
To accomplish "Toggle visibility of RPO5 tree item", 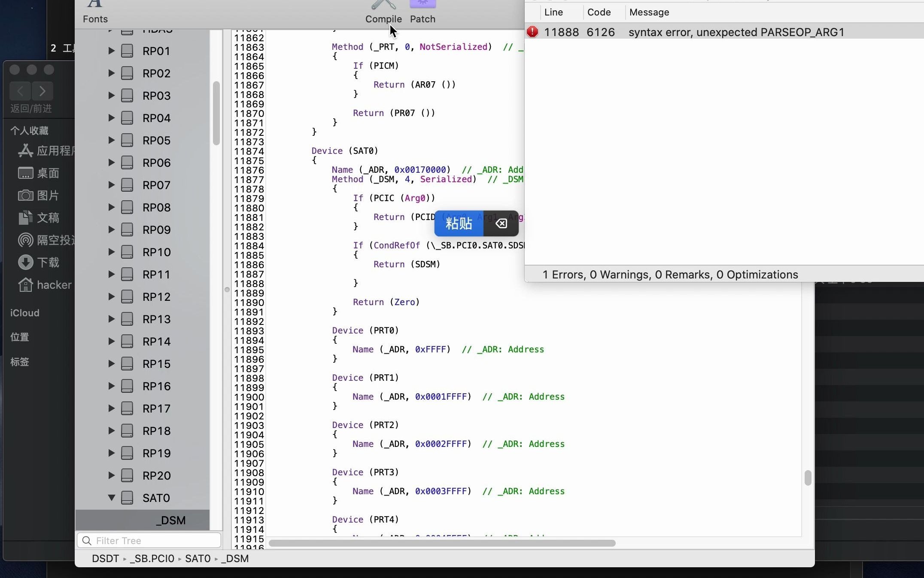I will pos(110,140).
